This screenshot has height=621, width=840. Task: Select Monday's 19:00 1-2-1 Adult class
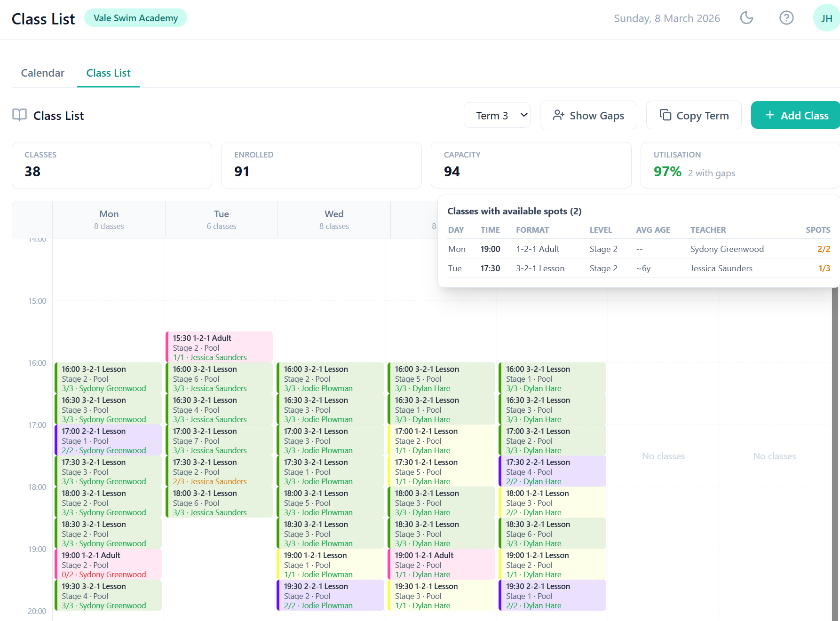pos(108,564)
